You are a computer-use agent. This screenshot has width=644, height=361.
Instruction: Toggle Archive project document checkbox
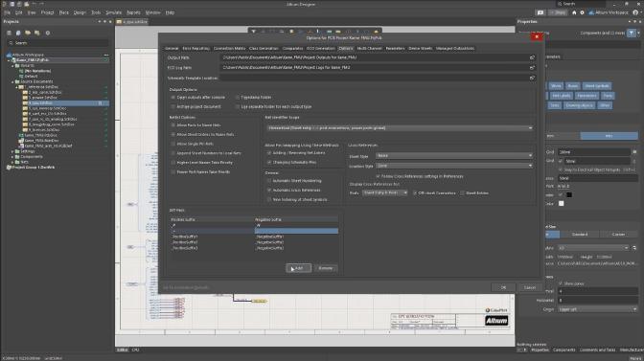tap(172, 106)
